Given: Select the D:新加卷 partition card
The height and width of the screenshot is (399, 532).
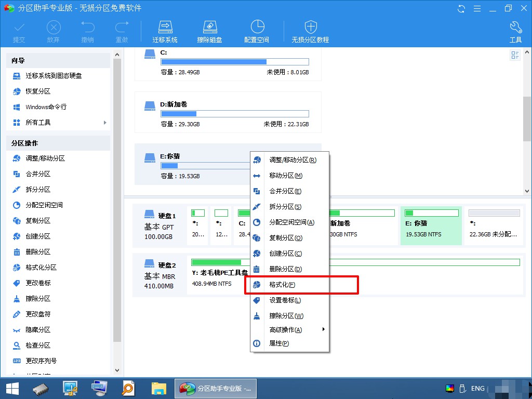Looking at the screenshot, I should [x=228, y=112].
